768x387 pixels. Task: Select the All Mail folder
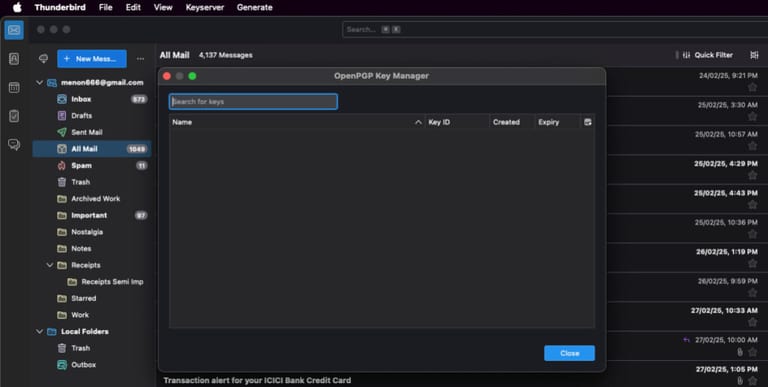tap(92, 149)
